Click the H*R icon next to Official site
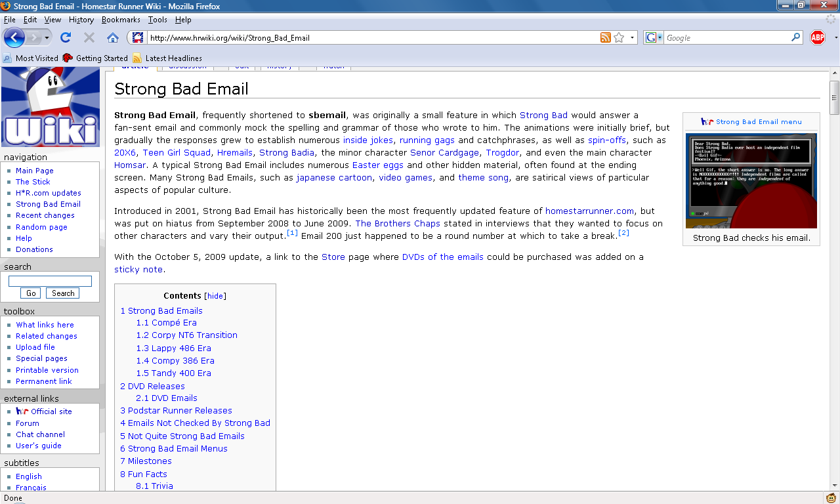Image resolution: width=840 pixels, height=504 pixels. (22, 411)
